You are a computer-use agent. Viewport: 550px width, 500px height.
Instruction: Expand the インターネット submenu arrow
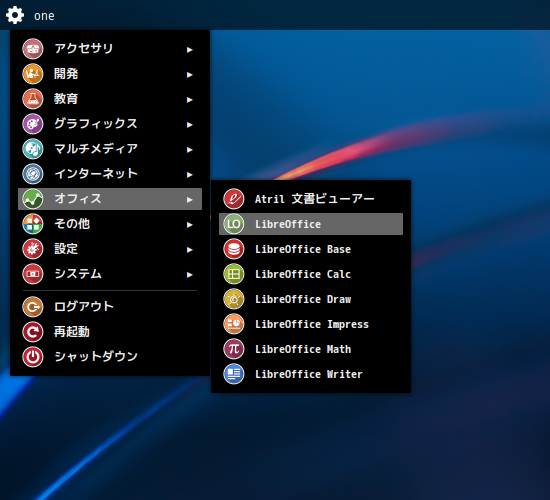tap(190, 175)
